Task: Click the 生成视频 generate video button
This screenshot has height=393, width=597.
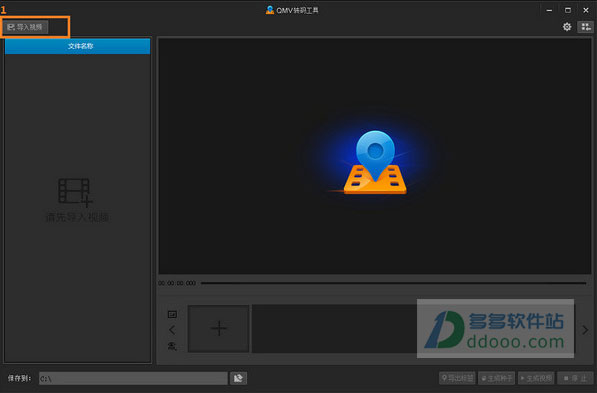Action: 536,378
